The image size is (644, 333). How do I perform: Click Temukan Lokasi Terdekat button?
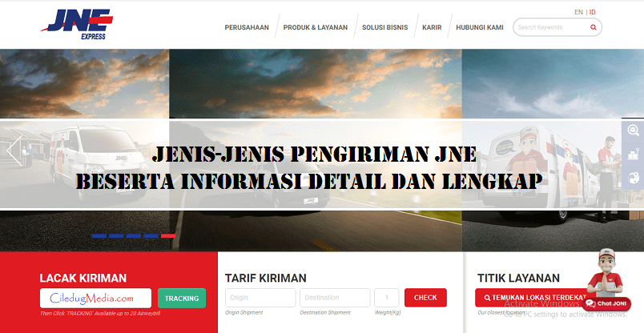530,298
